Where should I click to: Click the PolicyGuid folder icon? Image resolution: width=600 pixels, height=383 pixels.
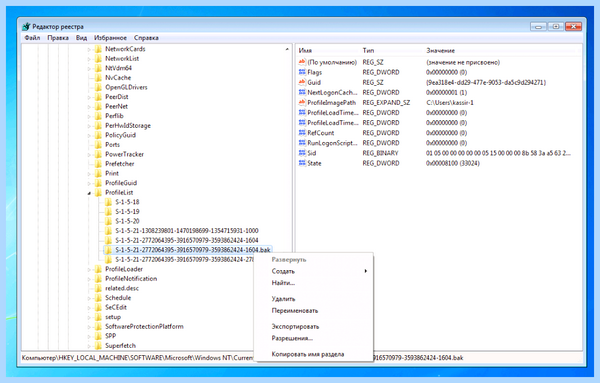98,135
